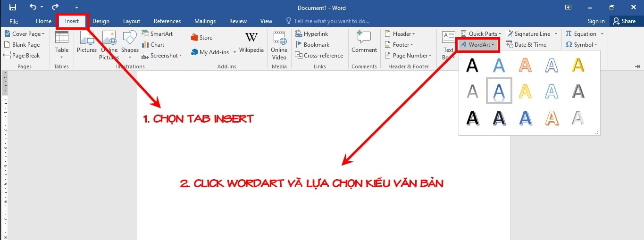
Task: Insert an Online Video
Action: coord(279,46)
